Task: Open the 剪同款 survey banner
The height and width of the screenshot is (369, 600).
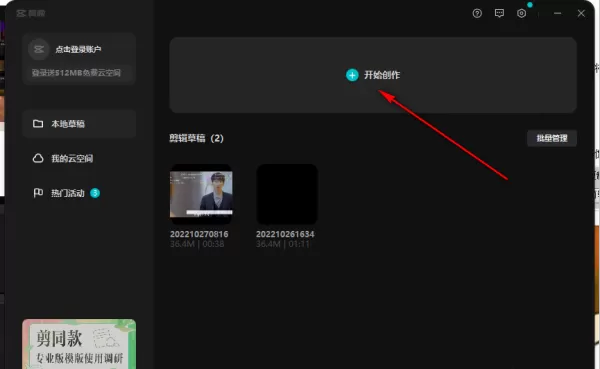Action: [x=79, y=344]
